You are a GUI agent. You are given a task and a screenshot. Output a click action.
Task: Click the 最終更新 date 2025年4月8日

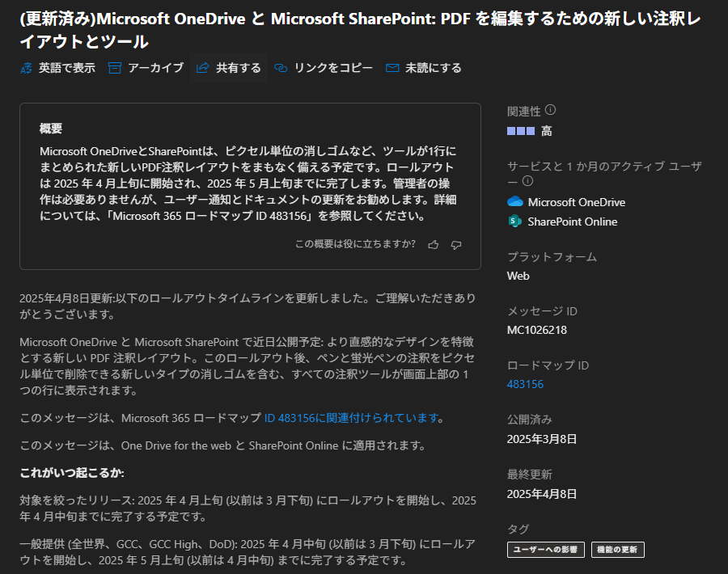click(x=542, y=494)
